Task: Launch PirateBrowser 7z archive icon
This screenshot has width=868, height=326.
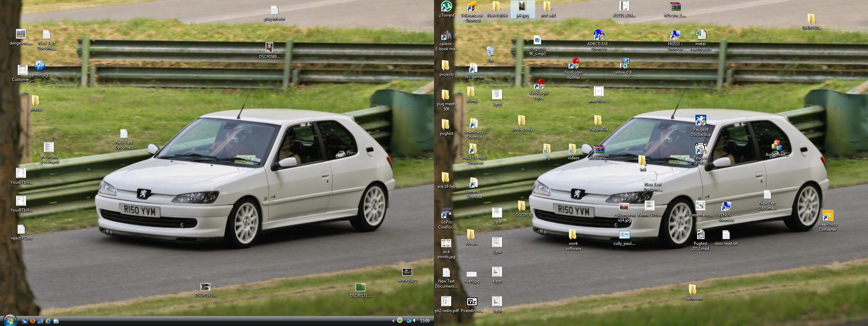Action: coord(472,302)
